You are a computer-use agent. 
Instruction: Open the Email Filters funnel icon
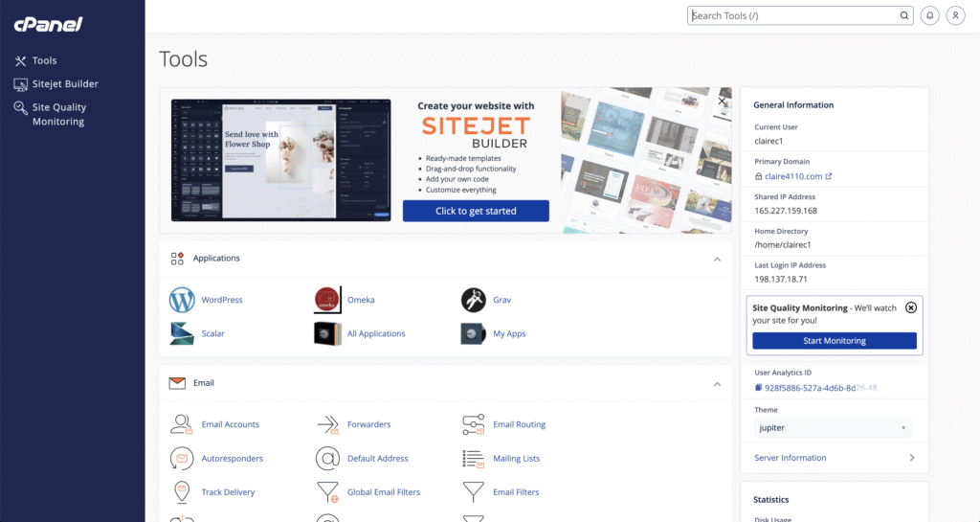[473, 492]
